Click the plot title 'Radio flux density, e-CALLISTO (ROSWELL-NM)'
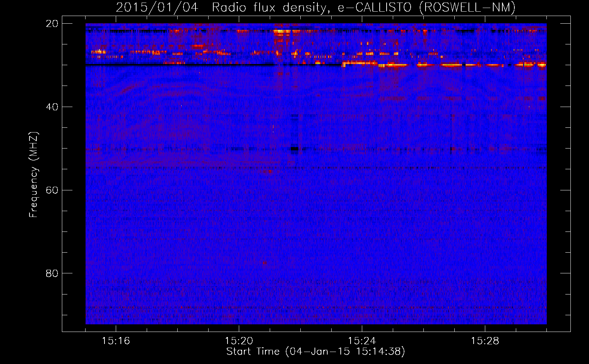Screen dimensions: 589x364 click(x=363, y=7)
